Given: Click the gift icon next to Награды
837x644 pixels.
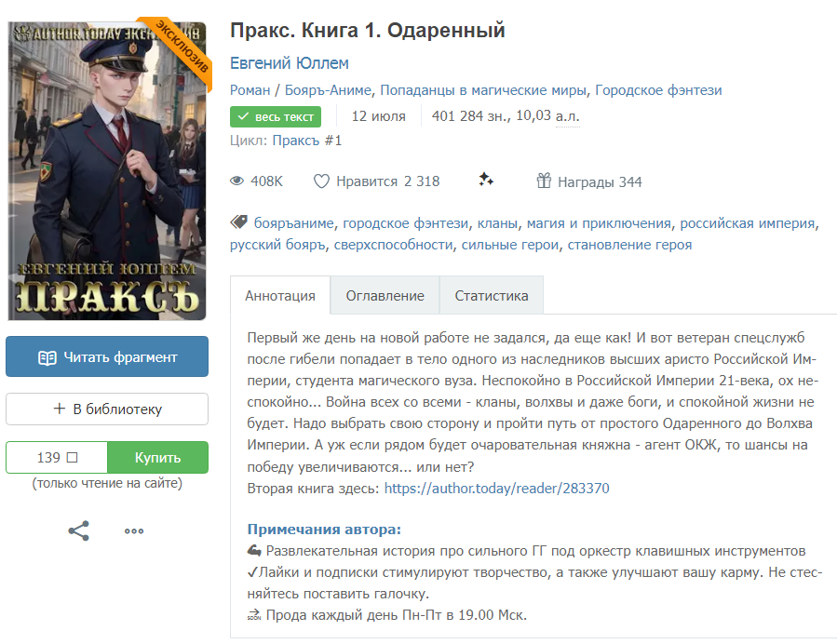Looking at the screenshot, I should 544,181.
